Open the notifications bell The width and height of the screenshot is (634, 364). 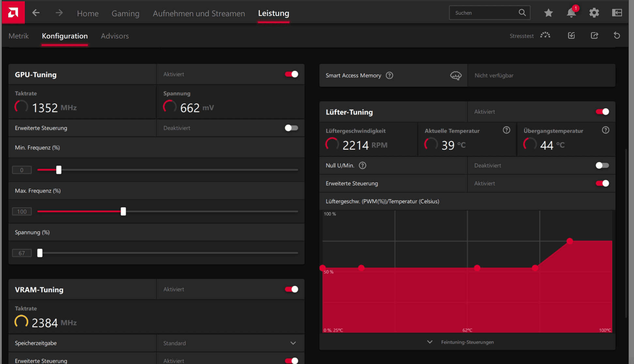pos(571,13)
